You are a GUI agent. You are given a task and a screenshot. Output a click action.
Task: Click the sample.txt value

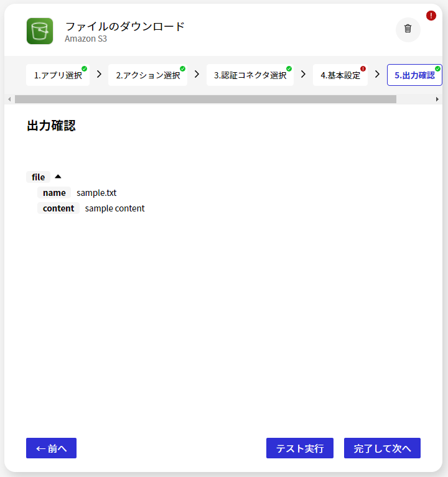coord(96,193)
